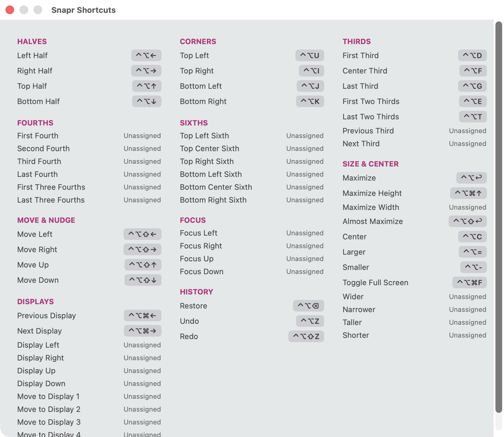Edit the First Third shortcut

coord(472,55)
